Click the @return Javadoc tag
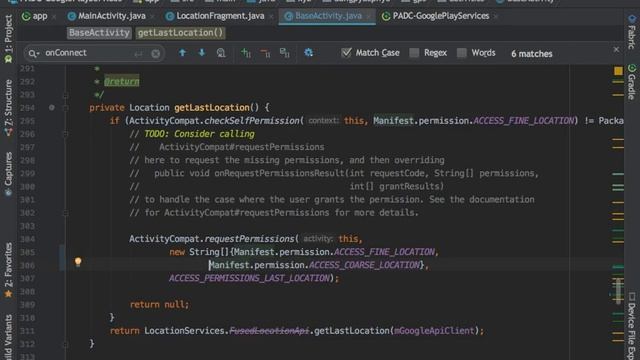 click(122, 82)
